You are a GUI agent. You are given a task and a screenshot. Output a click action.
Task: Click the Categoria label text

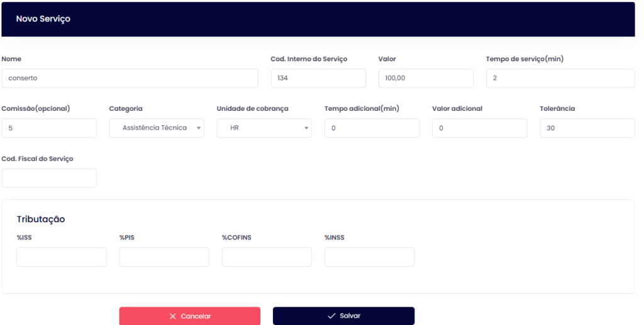(126, 108)
